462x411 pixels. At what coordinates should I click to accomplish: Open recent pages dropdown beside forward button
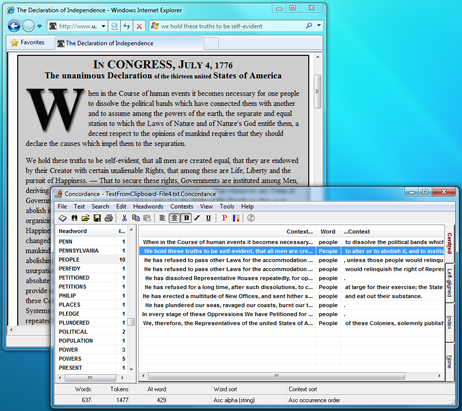pyautogui.click(x=39, y=26)
